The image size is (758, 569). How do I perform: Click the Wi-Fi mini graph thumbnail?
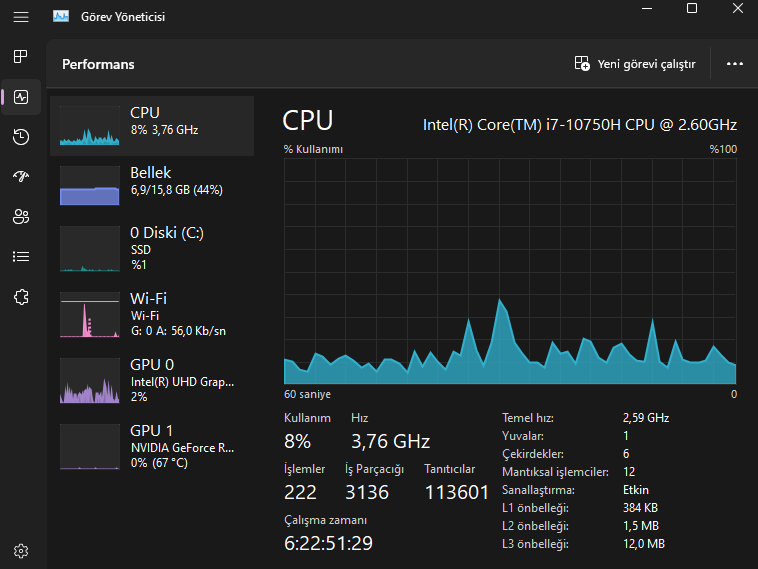[89, 315]
